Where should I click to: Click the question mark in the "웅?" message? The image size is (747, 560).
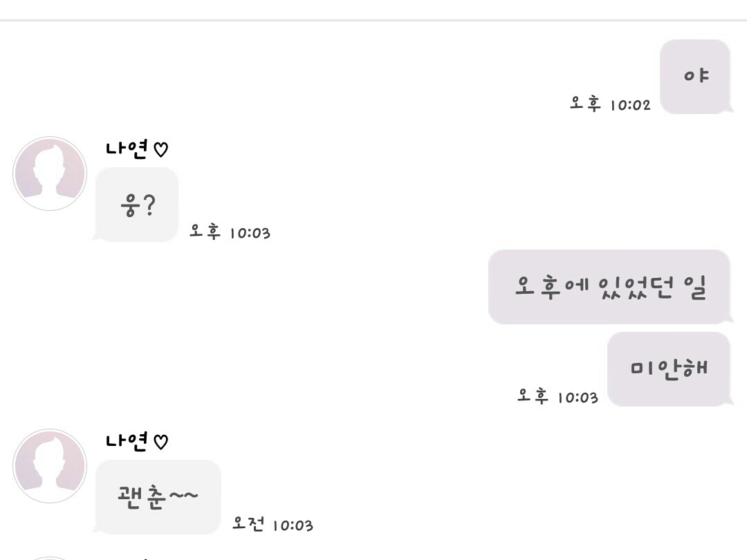point(148,205)
